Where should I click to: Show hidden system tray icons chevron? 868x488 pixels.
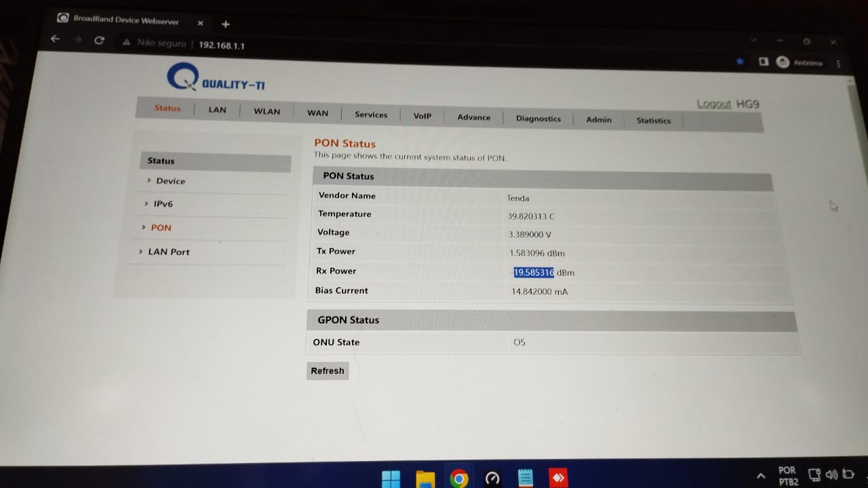pos(761,476)
